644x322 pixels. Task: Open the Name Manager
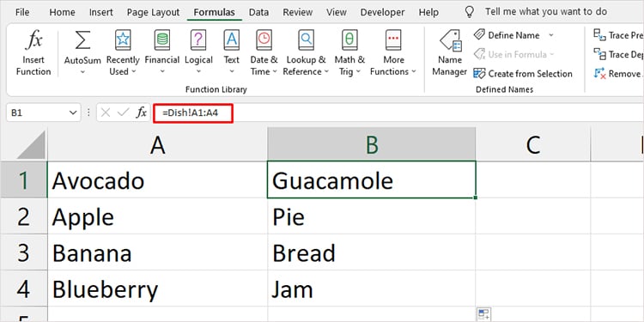(450, 53)
